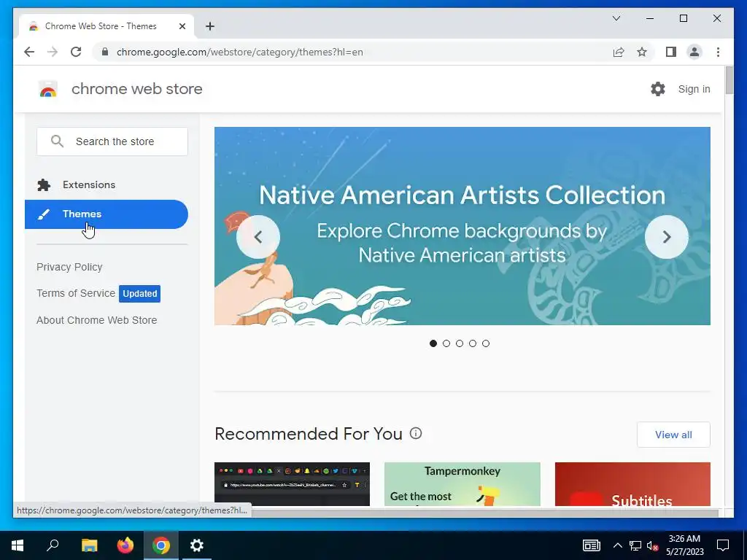The width and height of the screenshot is (747, 560).
Task: Open the taskbar clock and date
Action: pyautogui.click(x=684, y=545)
